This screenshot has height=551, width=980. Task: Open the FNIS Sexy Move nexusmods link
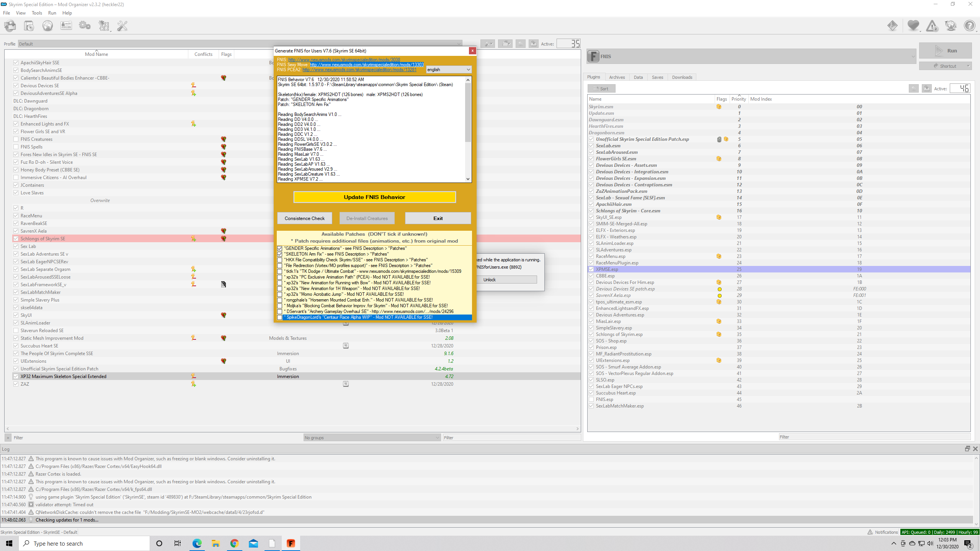pos(367,65)
